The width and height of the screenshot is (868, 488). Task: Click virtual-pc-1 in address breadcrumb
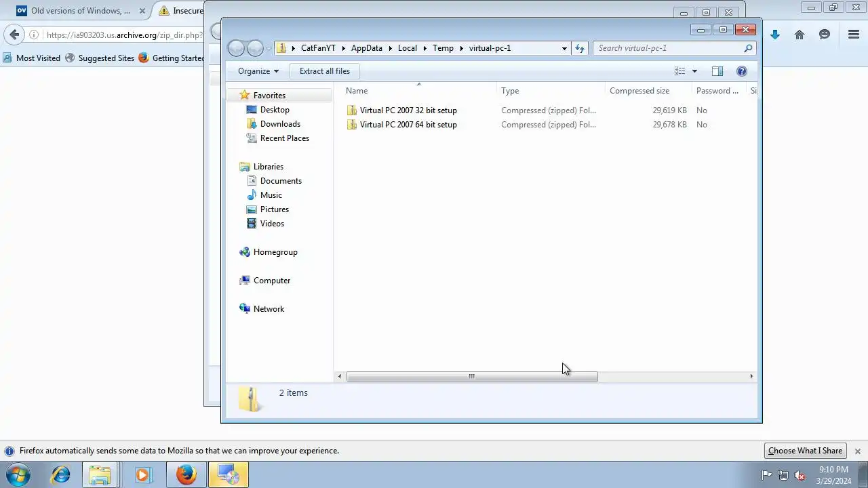point(490,48)
